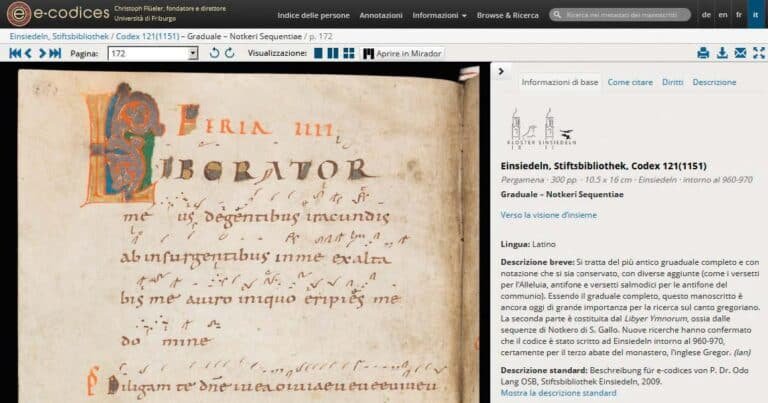Viewport: 768px width, 403px height.
Task: Click the e-codices logo
Action: coord(58,14)
